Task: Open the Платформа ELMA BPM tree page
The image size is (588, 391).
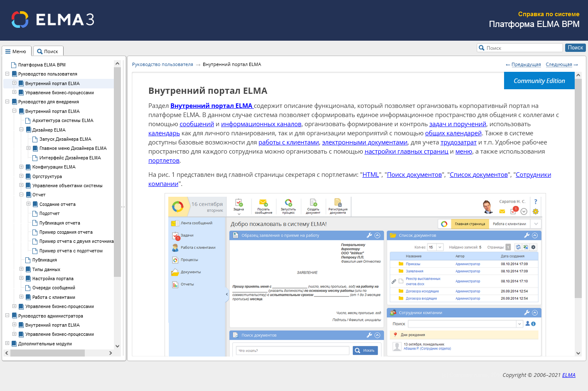Action: [42, 65]
